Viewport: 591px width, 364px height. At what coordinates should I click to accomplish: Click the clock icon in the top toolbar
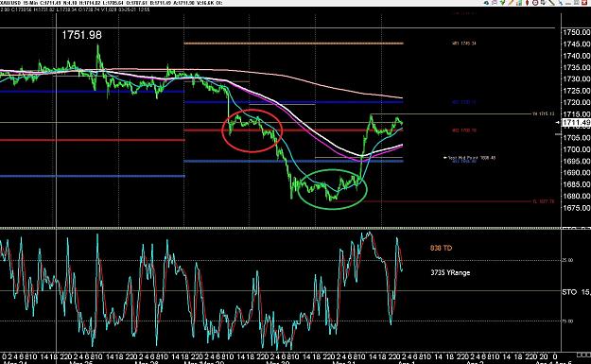[x=535, y=3]
